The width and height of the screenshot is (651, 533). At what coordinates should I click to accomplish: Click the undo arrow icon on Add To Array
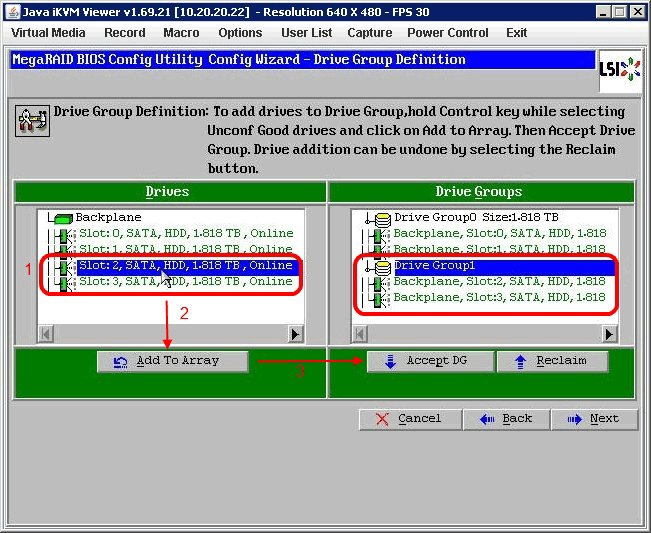120,363
